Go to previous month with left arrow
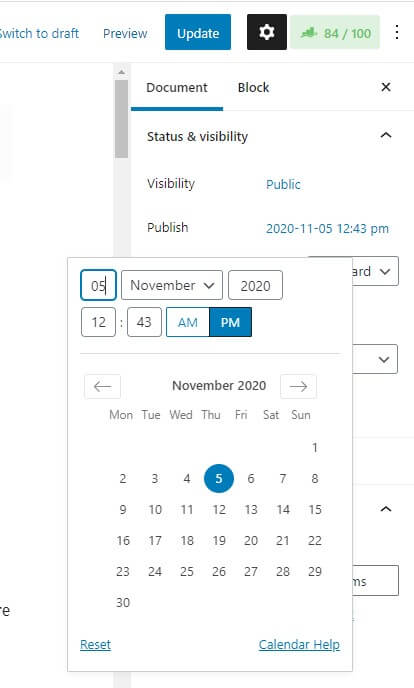This screenshot has width=414, height=688. click(103, 386)
